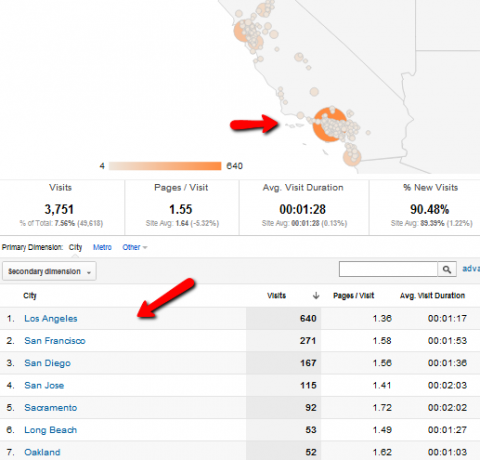Click the orange visits color scale bar
Viewport: 480px width, 460px height.
point(165,166)
